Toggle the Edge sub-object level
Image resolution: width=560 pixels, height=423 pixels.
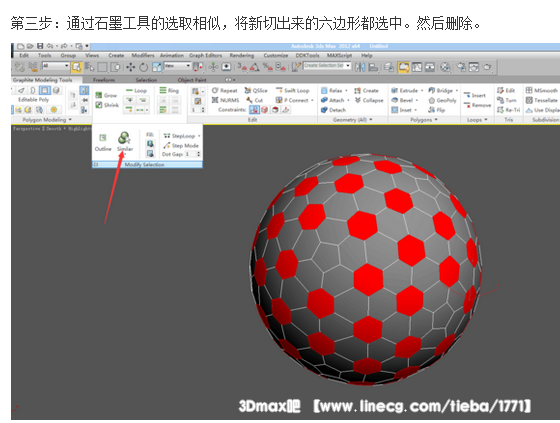pos(21,90)
